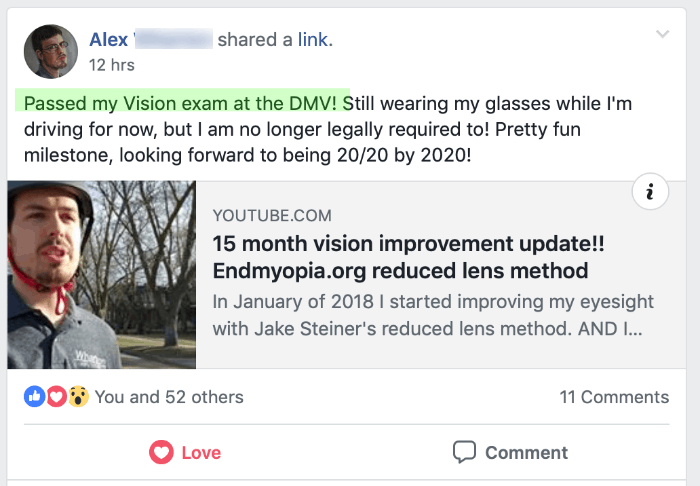Click the red heart reaction icon

click(x=56, y=397)
